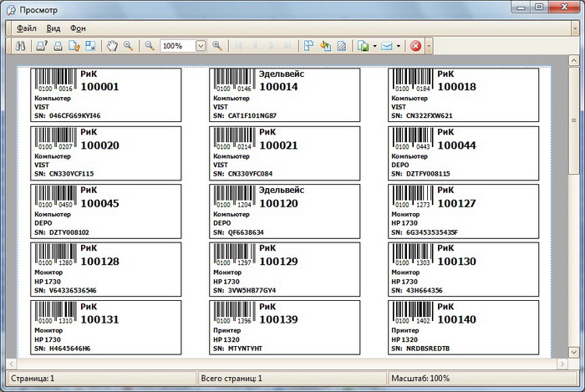The width and height of the screenshot is (585, 392).
Task: Click the Zoom Out icon
Action: (150, 46)
